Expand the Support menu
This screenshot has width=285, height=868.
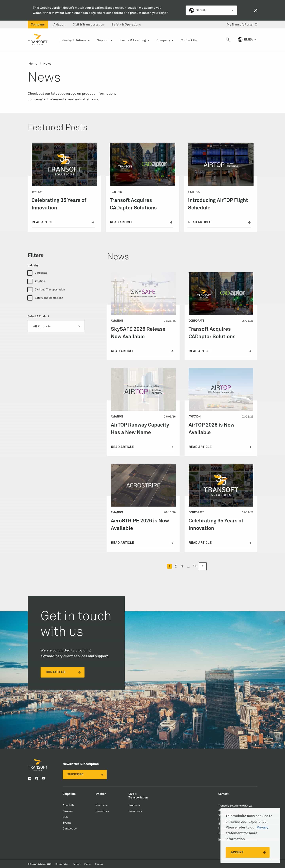click(105, 40)
